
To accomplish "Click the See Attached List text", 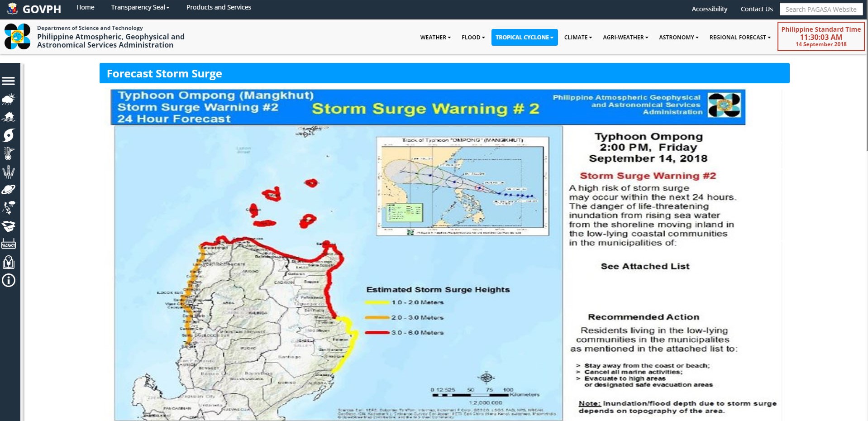I will [645, 266].
